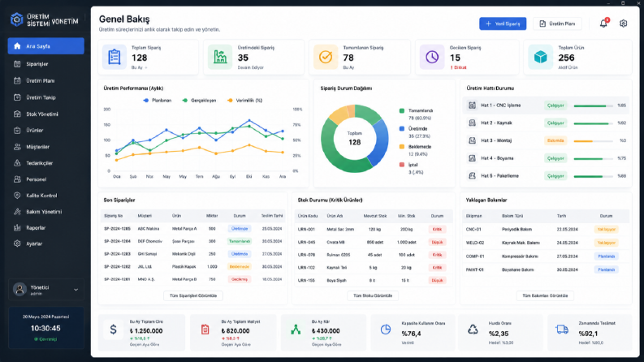644x362 pixels.
Task: Click the Tamamlandı green legend swatch
Action: coord(402,111)
